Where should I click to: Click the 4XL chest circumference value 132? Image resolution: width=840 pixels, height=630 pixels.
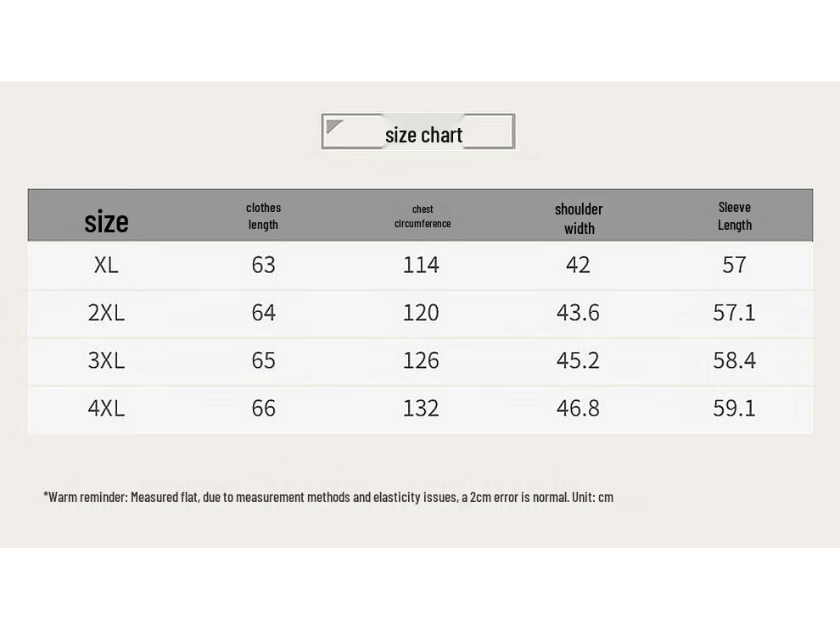click(421, 408)
